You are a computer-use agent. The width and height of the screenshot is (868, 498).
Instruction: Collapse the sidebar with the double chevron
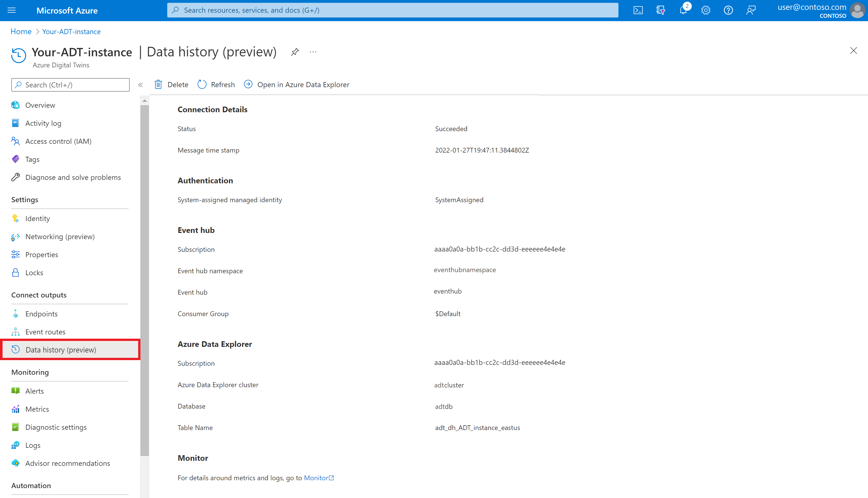coord(140,85)
